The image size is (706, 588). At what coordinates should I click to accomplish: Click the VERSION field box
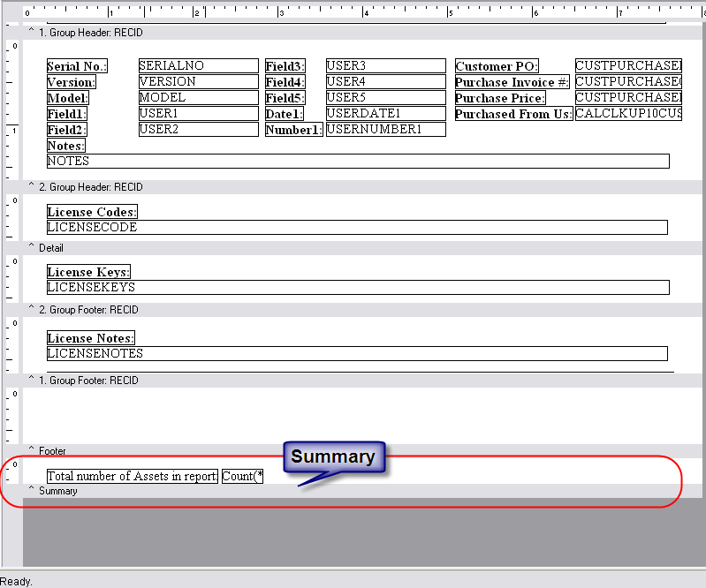coord(198,81)
